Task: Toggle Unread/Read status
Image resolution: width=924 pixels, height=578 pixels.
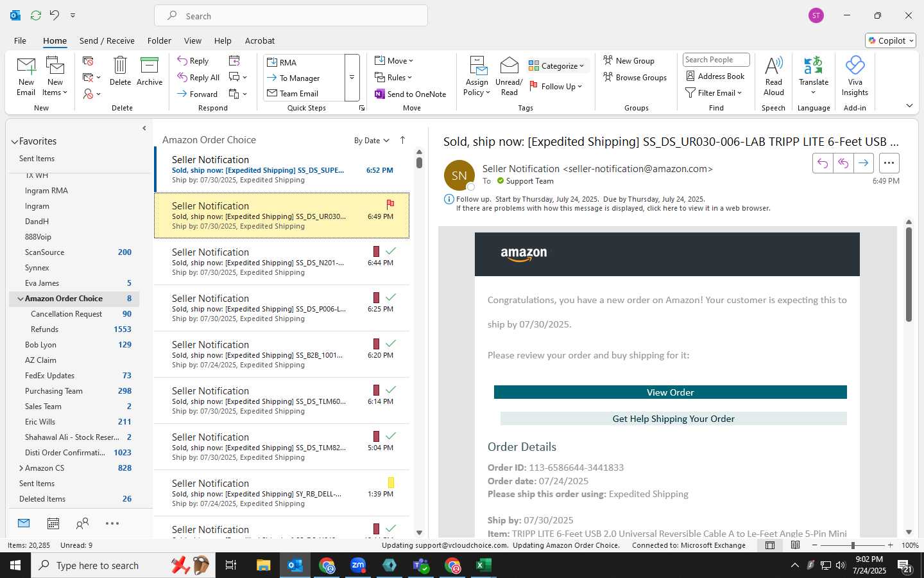Action: [509, 76]
